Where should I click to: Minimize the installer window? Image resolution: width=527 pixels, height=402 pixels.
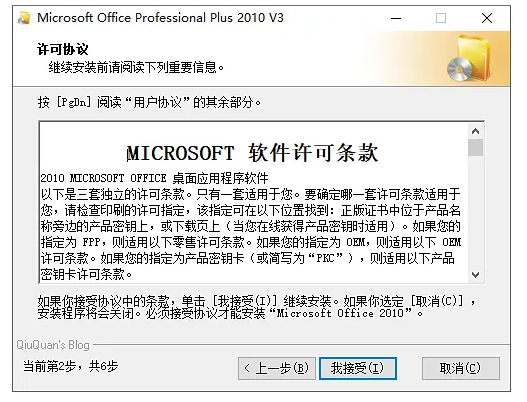point(396,18)
